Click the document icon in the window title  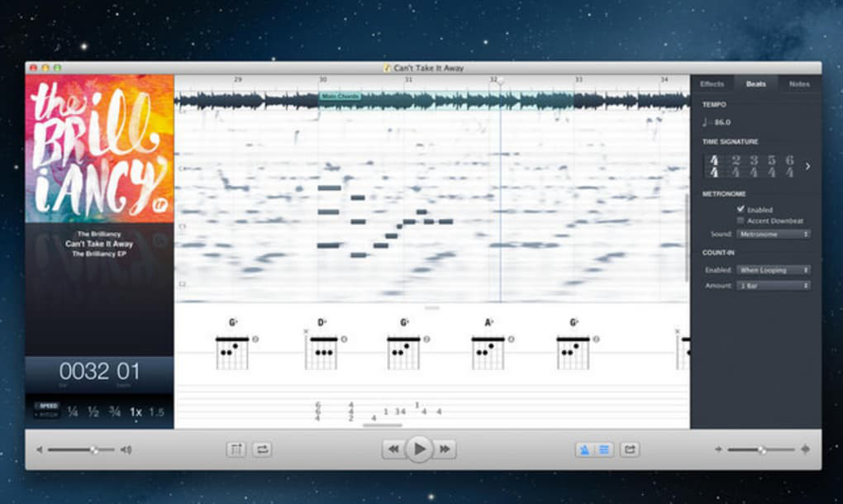click(387, 68)
